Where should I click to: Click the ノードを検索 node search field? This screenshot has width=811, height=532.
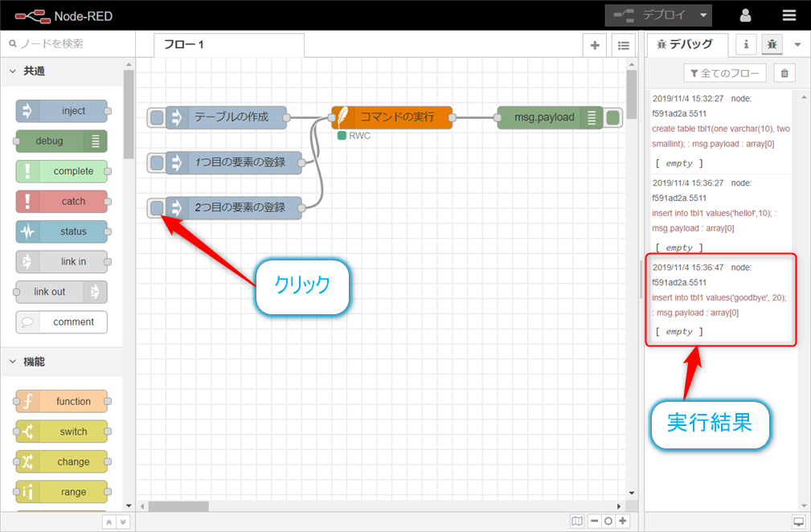[x=68, y=44]
